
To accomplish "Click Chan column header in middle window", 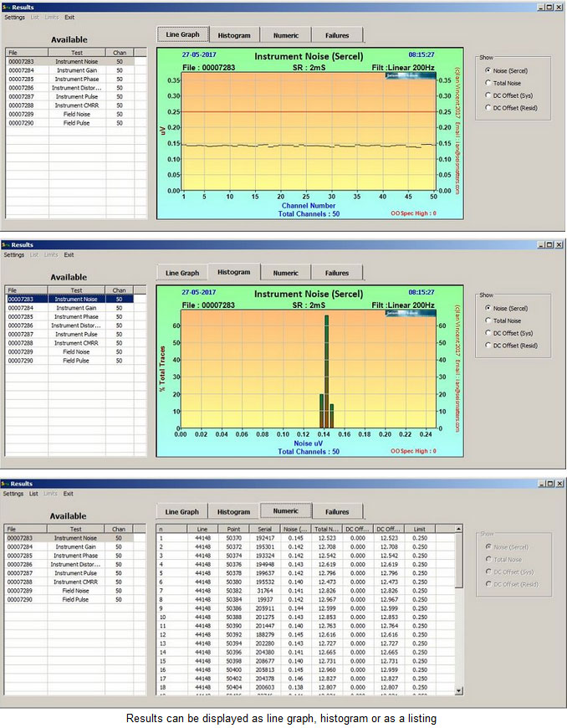I will click(x=120, y=290).
